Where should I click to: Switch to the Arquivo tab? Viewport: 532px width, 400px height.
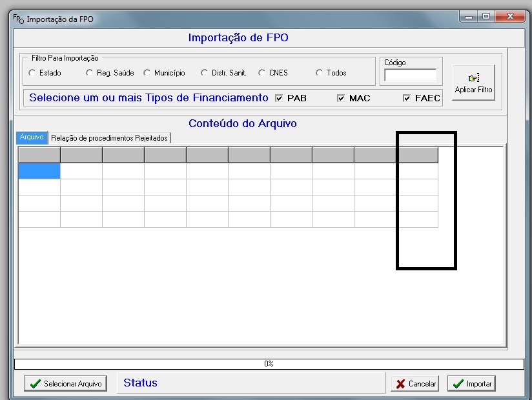32,137
